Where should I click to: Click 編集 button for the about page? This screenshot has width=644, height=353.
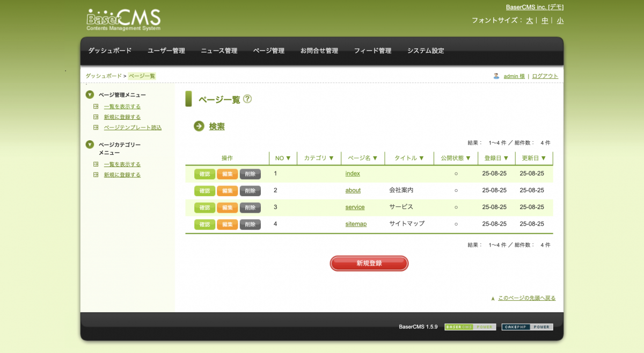tap(227, 191)
